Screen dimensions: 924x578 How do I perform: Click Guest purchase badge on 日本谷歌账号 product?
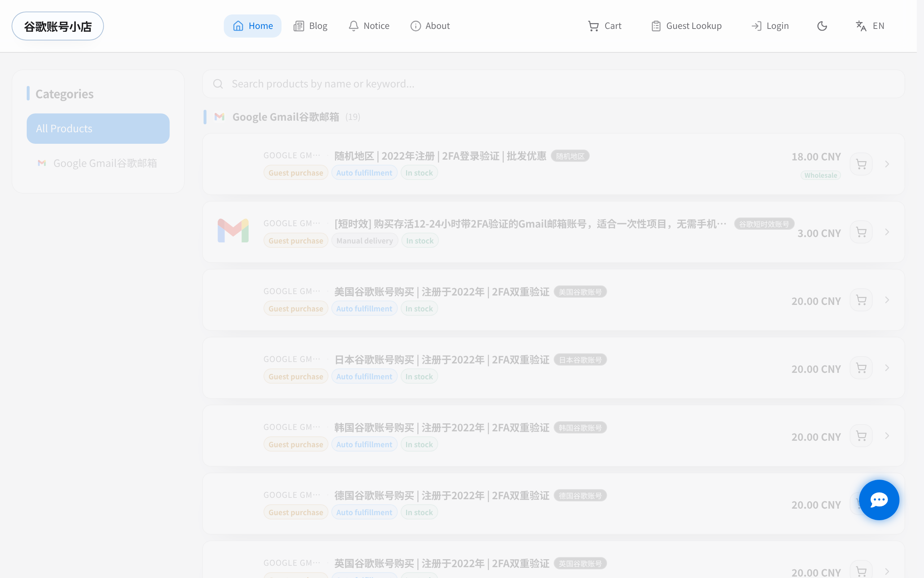[x=296, y=376]
